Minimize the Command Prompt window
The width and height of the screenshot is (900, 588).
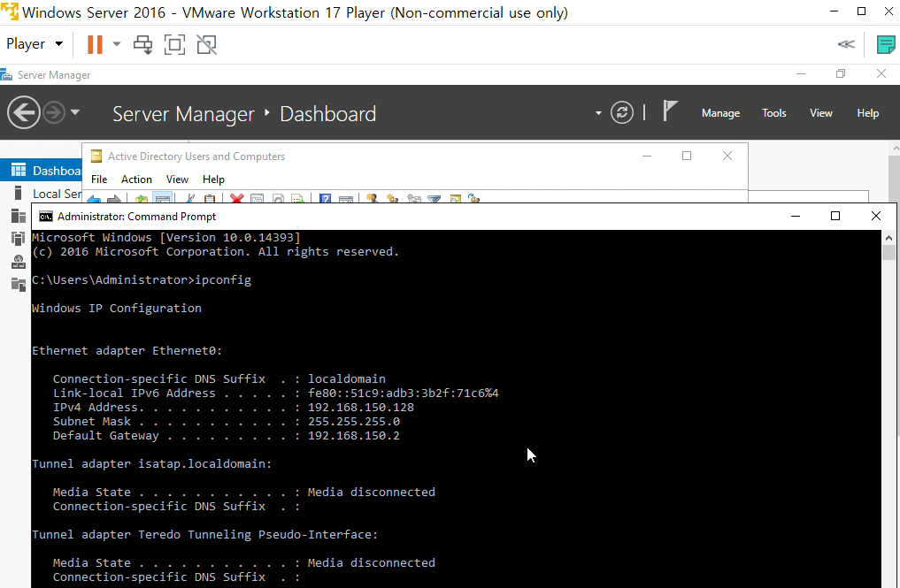pyautogui.click(x=796, y=216)
